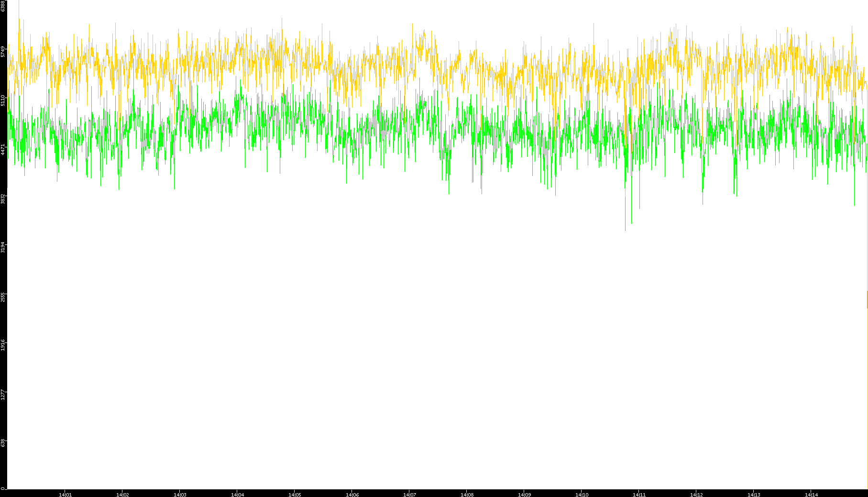Click the 1277 value axis label

coord(3,394)
